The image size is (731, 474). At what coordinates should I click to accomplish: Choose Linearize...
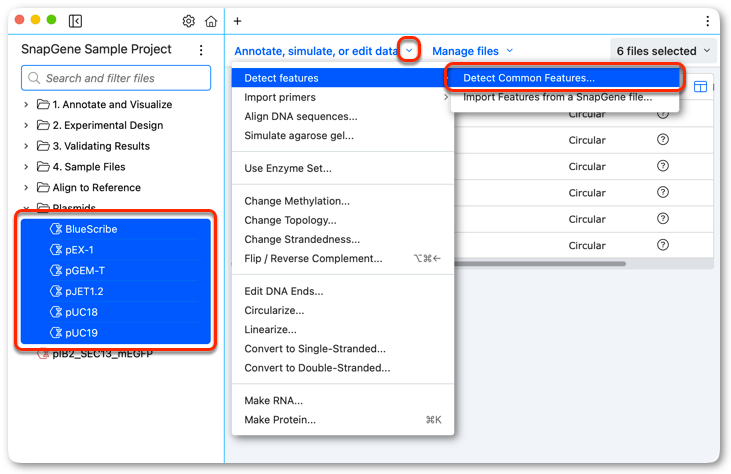tap(343, 330)
